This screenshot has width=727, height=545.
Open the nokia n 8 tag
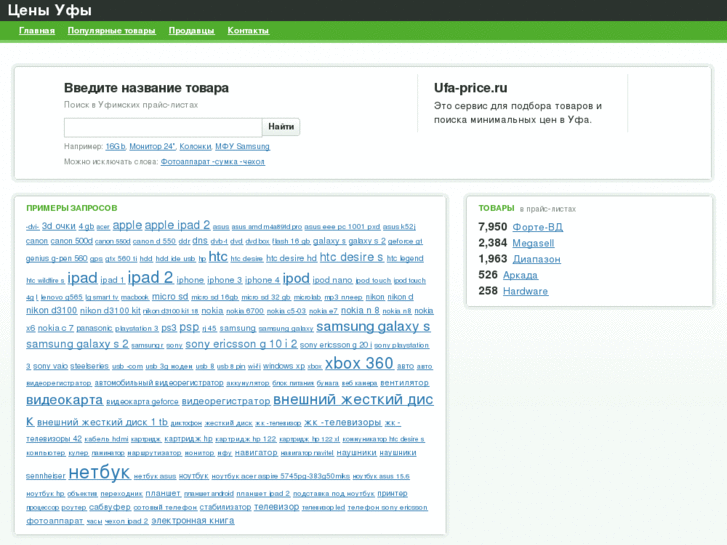[360, 310]
